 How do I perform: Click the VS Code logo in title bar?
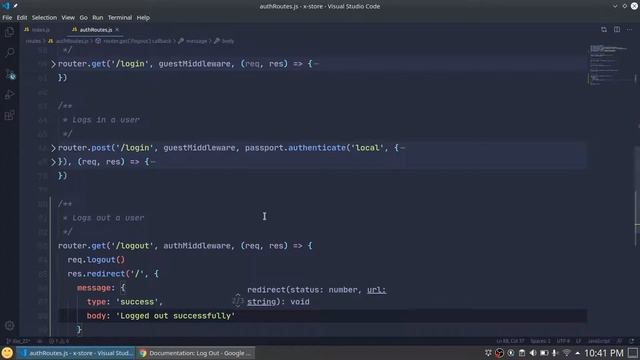[x=6, y=6]
